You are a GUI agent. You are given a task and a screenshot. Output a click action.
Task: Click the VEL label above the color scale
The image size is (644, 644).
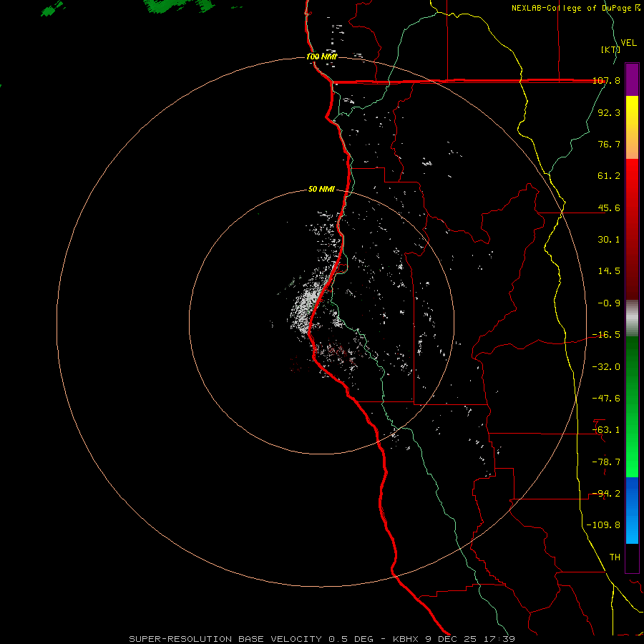628,43
